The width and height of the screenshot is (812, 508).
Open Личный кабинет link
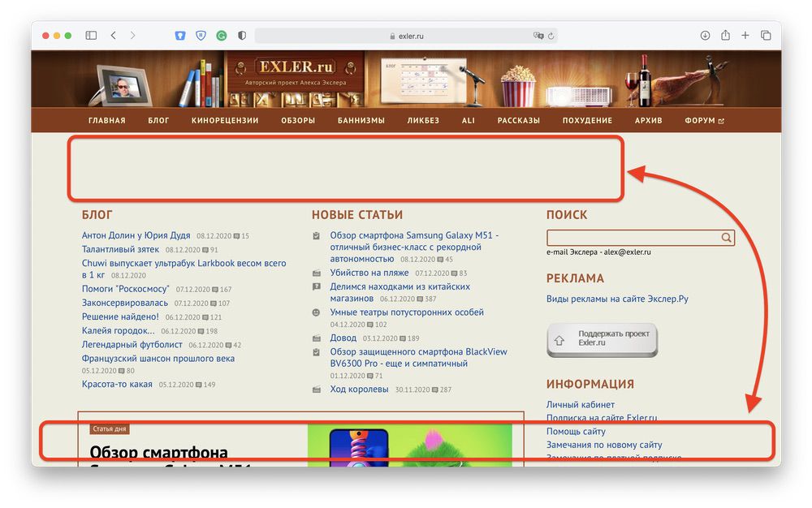tap(581, 405)
